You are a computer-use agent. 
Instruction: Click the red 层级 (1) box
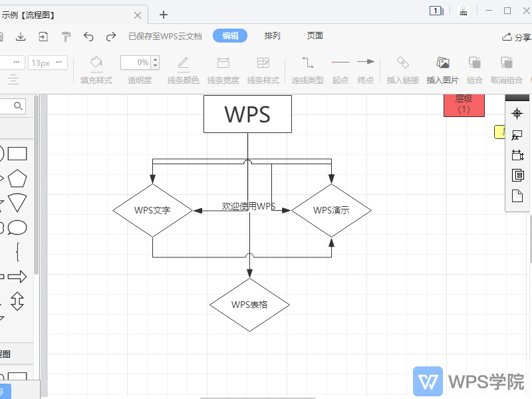464,105
